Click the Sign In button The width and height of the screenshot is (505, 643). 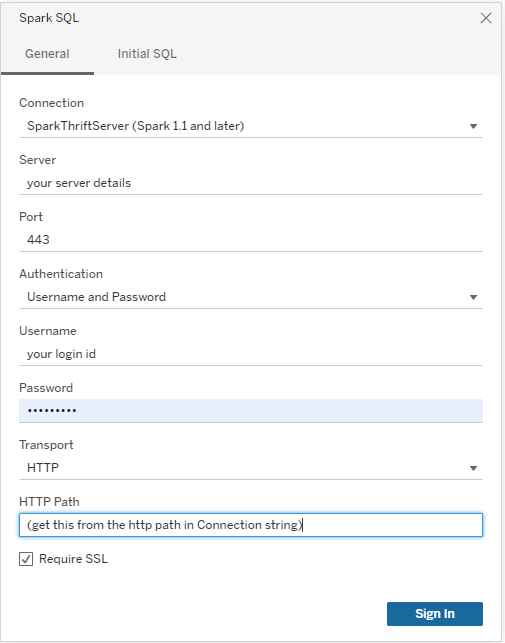435,614
